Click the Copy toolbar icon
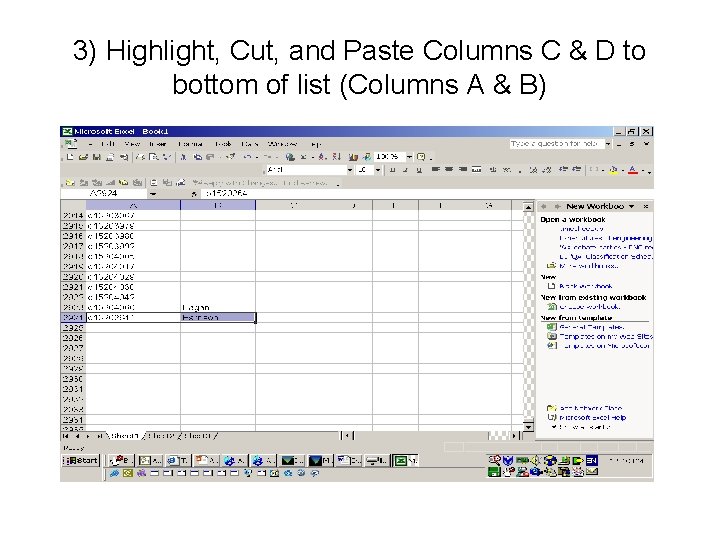 coord(197,157)
